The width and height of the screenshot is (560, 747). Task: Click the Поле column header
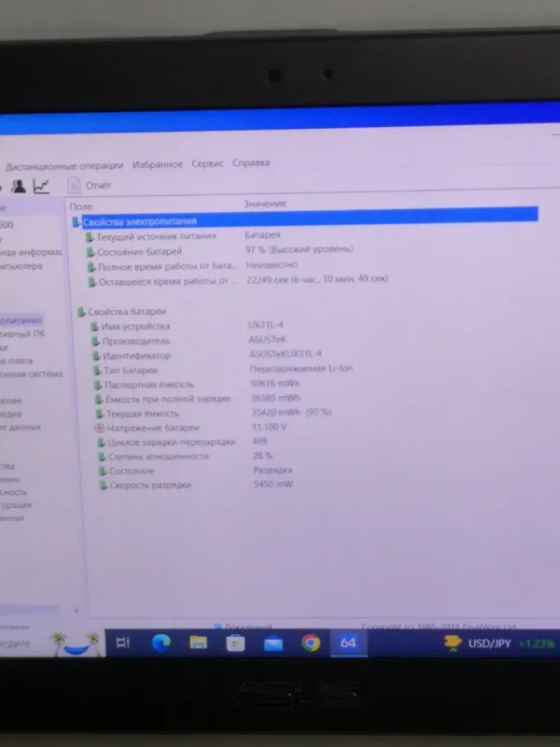pyautogui.click(x=81, y=204)
